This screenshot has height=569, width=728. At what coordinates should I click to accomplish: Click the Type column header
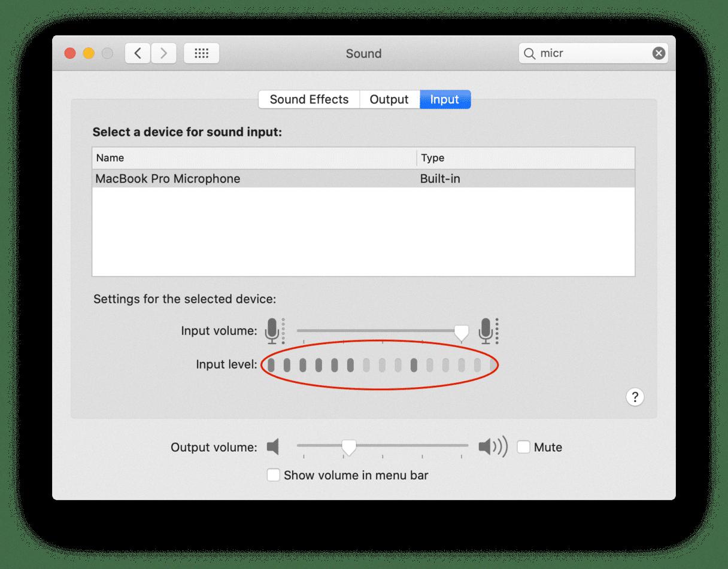[526, 158]
